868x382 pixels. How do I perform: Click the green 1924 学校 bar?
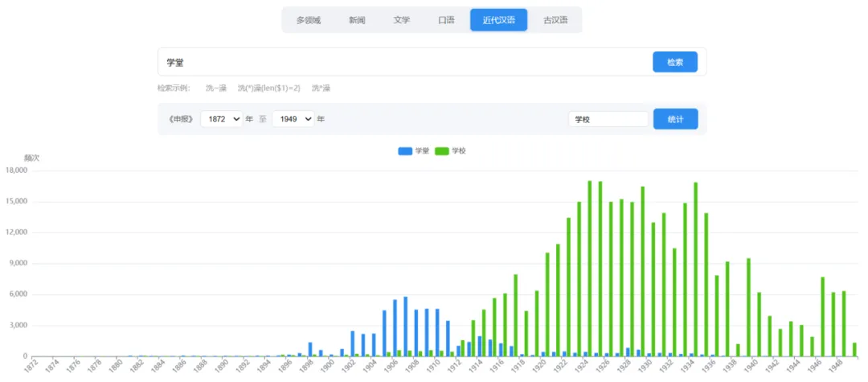click(x=590, y=269)
